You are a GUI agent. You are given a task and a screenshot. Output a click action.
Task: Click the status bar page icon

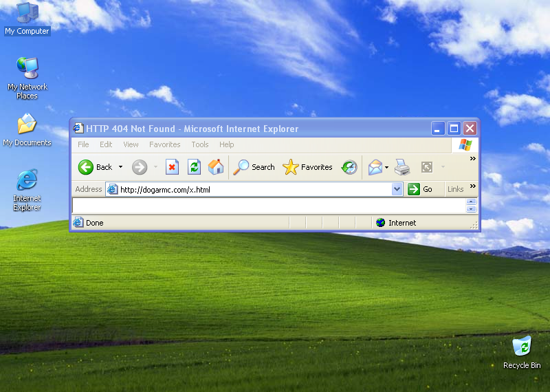coord(78,223)
